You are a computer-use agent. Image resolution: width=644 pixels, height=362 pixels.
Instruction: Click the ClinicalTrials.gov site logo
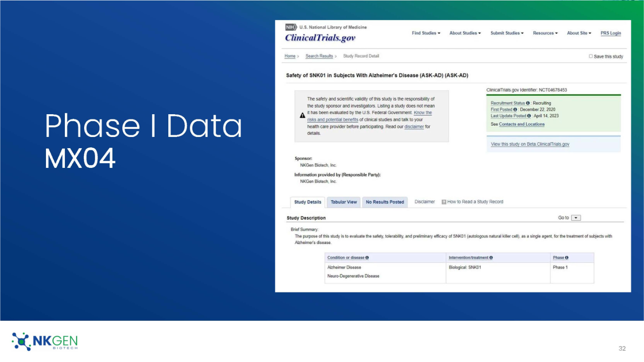(x=320, y=38)
